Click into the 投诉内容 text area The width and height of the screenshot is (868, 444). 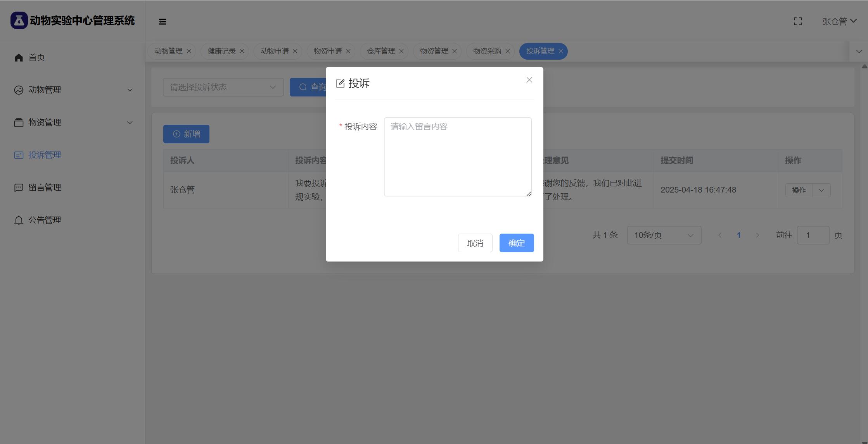coord(457,157)
